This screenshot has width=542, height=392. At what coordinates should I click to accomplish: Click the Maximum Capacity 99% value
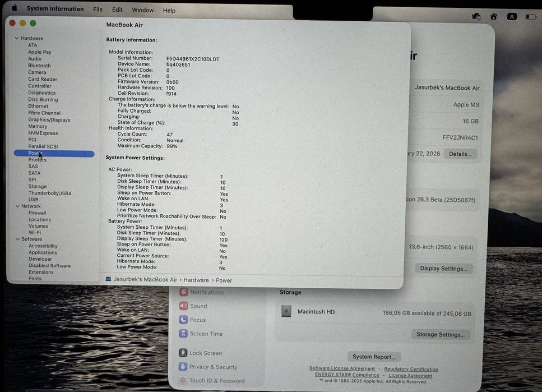coord(172,146)
